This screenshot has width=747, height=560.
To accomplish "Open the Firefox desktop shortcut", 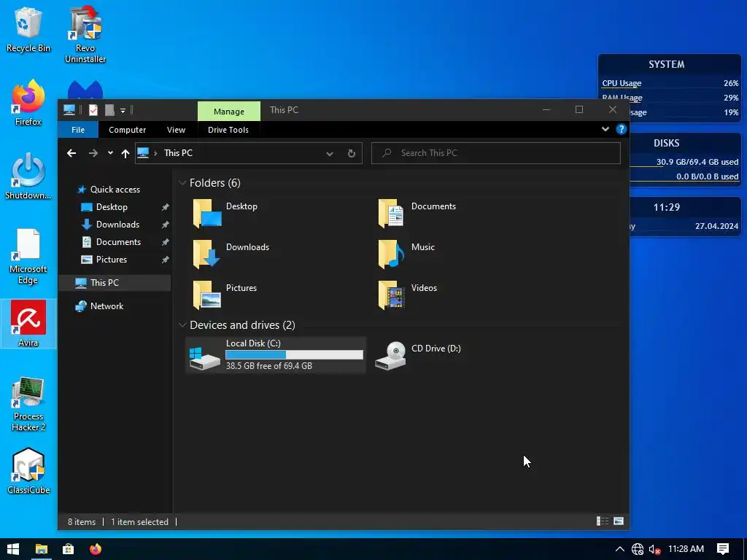I will point(28,103).
